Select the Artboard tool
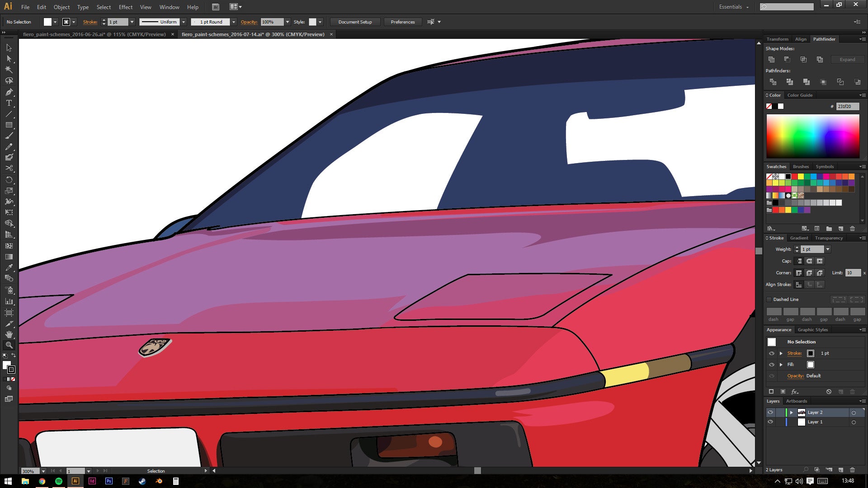 tap(9, 312)
